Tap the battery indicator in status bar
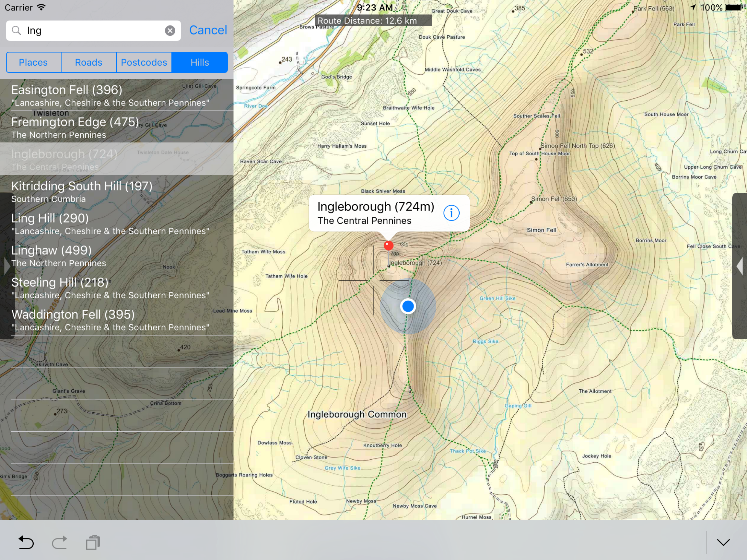747x560 pixels. coord(734,7)
